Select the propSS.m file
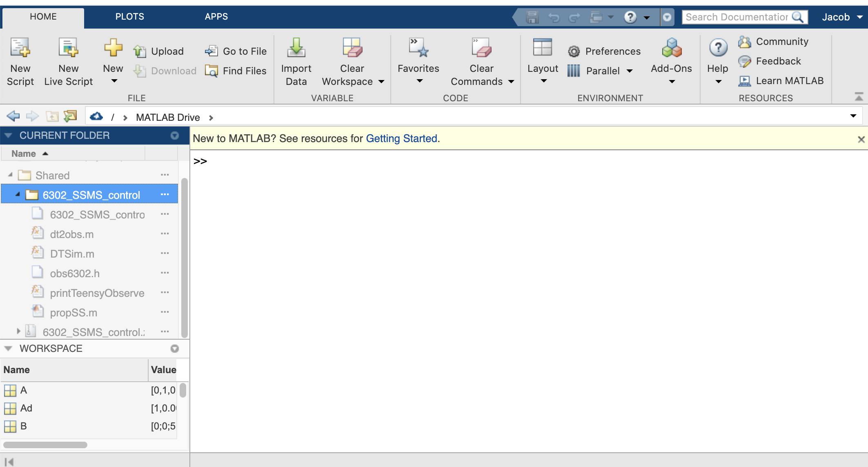The width and height of the screenshot is (868, 467). pyautogui.click(x=73, y=313)
